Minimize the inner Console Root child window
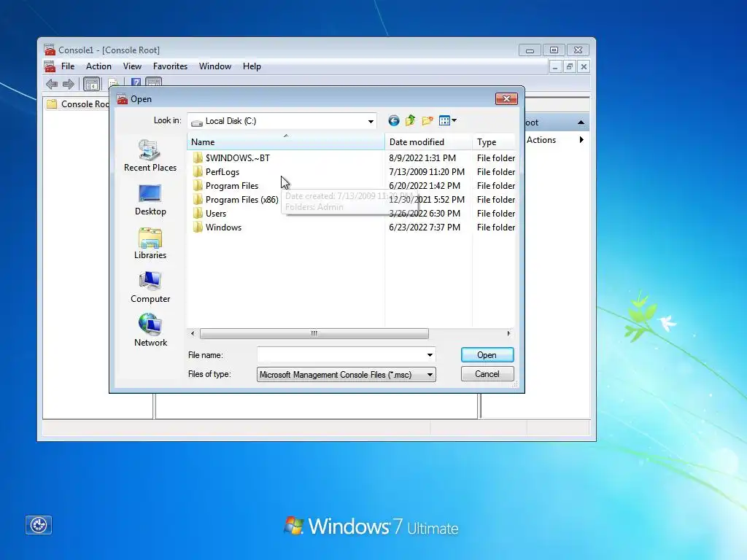Image resolution: width=747 pixels, height=560 pixels. tap(555, 66)
